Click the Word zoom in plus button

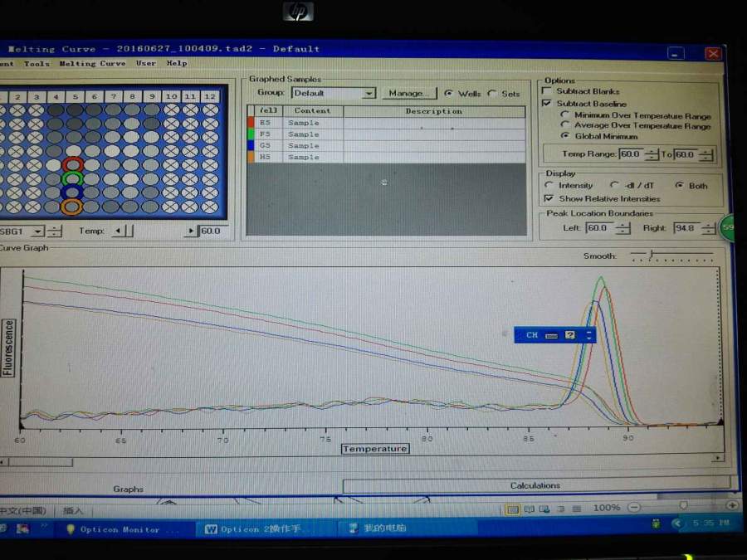coord(732,504)
